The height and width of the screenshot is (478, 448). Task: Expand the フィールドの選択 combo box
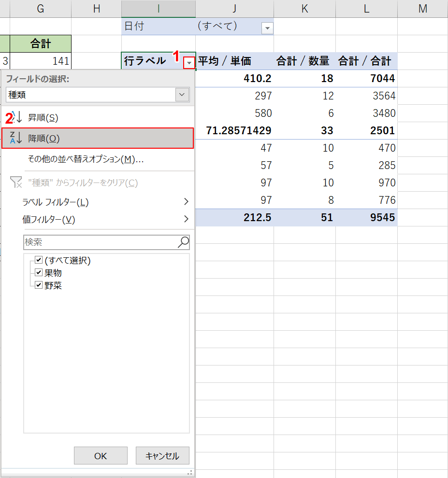point(182,95)
